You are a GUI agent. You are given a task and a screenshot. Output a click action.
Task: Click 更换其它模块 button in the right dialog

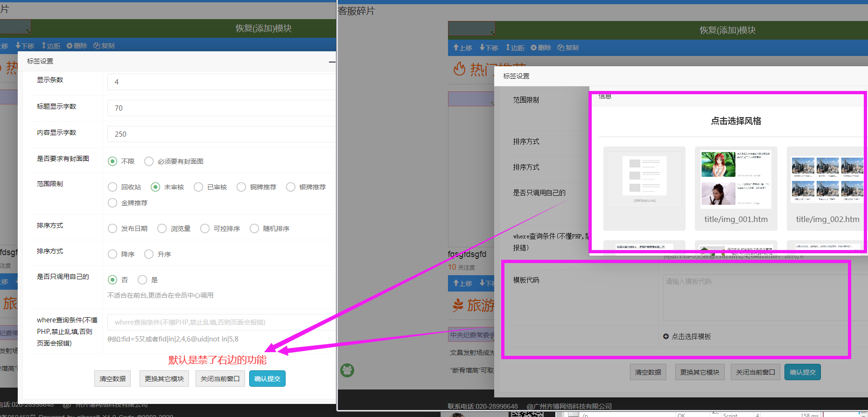[699, 372]
